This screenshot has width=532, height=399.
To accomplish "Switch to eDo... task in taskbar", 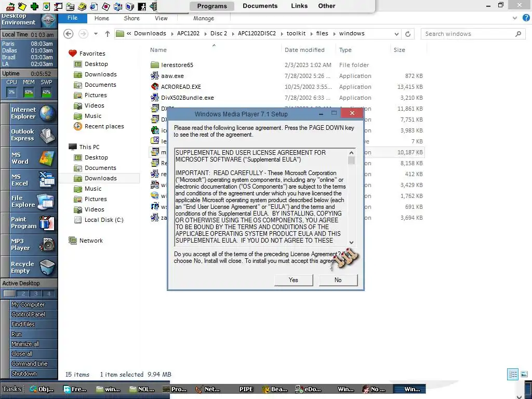I will click(308, 389).
